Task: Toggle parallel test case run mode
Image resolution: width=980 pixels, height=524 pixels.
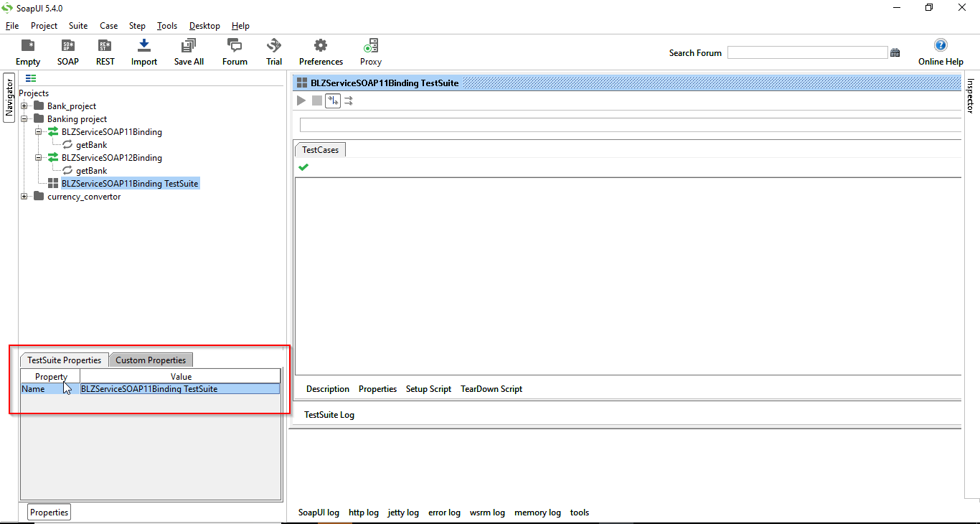Action: coord(349,100)
